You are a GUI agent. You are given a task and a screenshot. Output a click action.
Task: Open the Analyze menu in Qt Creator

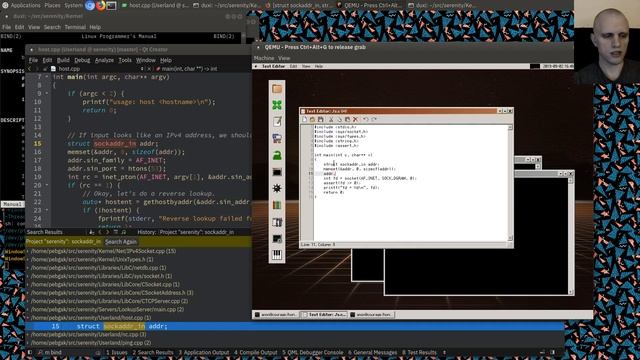click(104, 60)
